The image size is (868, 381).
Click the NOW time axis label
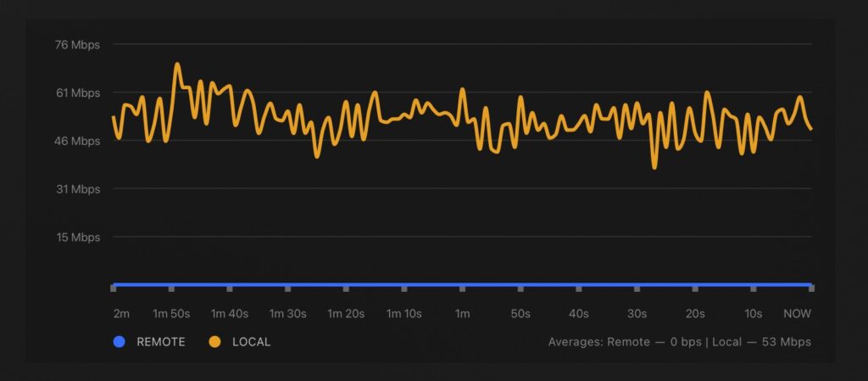pyautogui.click(x=797, y=313)
